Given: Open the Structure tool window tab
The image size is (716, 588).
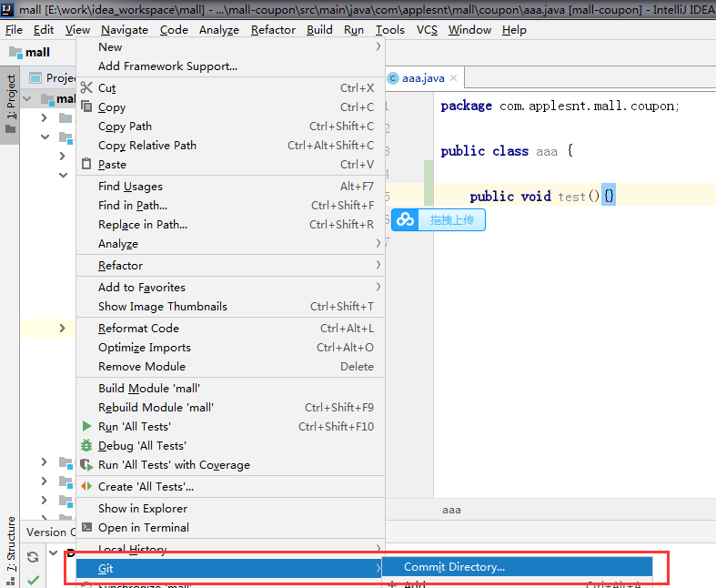Looking at the screenshot, I should click(11, 551).
